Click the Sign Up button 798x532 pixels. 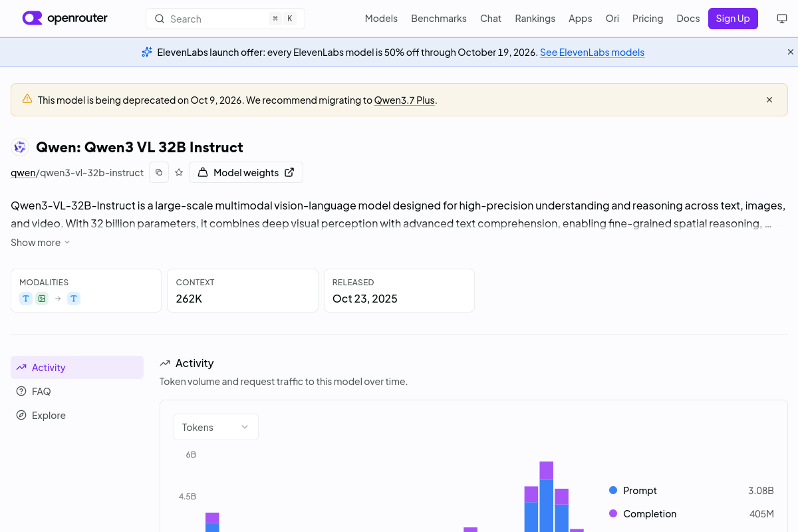pos(733,19)
